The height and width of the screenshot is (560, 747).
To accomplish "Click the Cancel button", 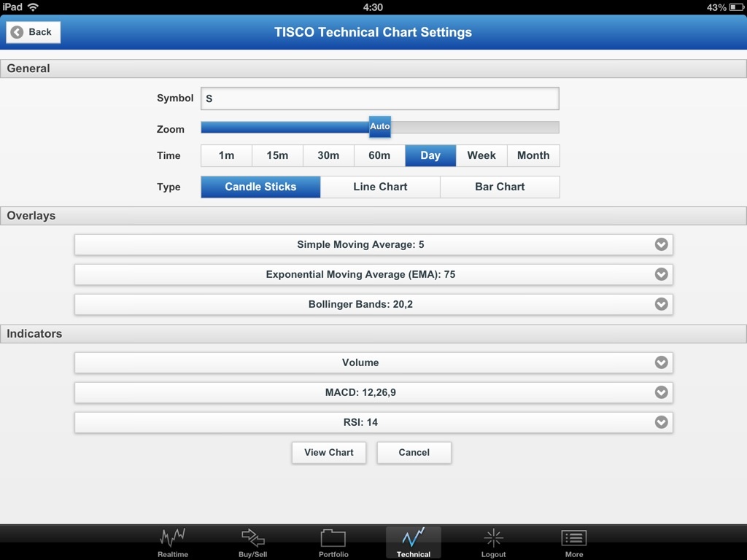I will tap(414, 452).
